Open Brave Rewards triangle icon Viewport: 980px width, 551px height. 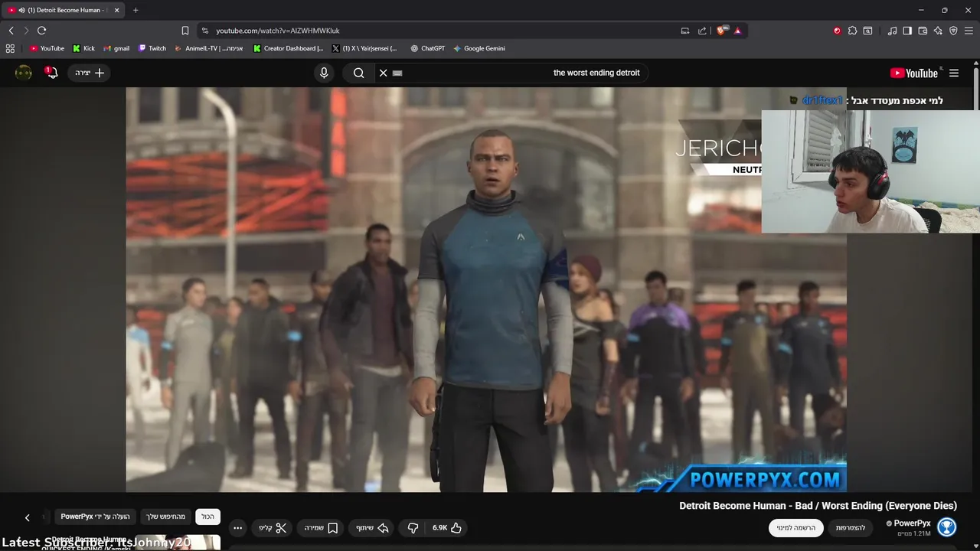point(737,31)
